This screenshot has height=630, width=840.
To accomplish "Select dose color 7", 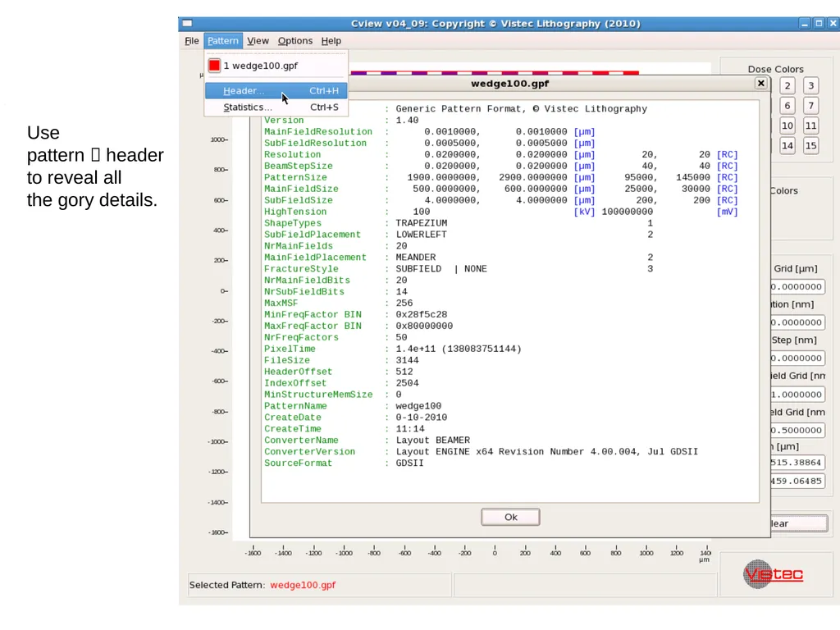I will (811, 106).
